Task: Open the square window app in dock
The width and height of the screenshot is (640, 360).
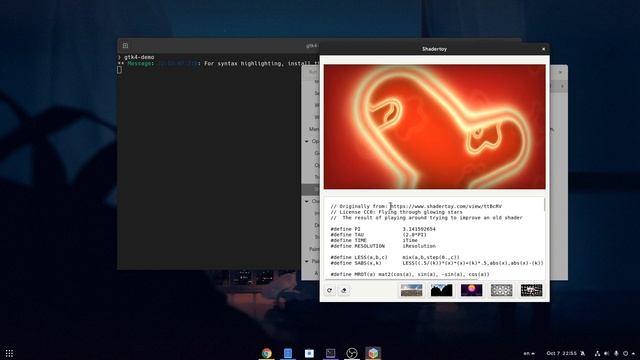Action: 309,353
